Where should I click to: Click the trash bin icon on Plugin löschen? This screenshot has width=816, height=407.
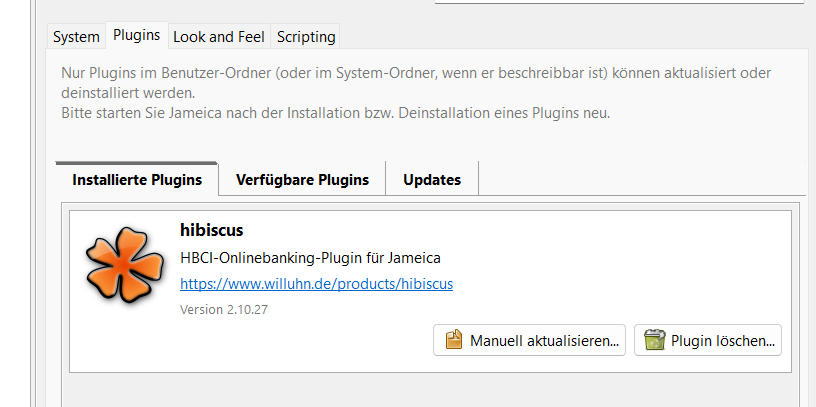(x=655, y=340)
